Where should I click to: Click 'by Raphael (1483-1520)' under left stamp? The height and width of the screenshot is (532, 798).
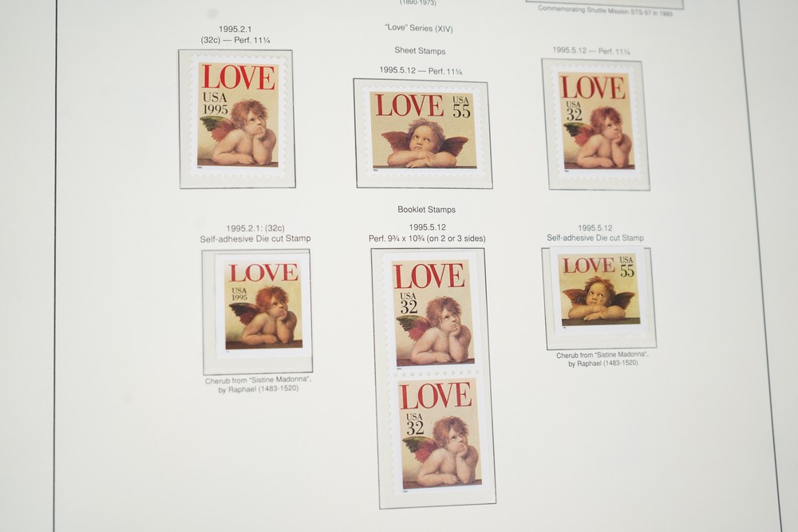[x=258, y=389]
